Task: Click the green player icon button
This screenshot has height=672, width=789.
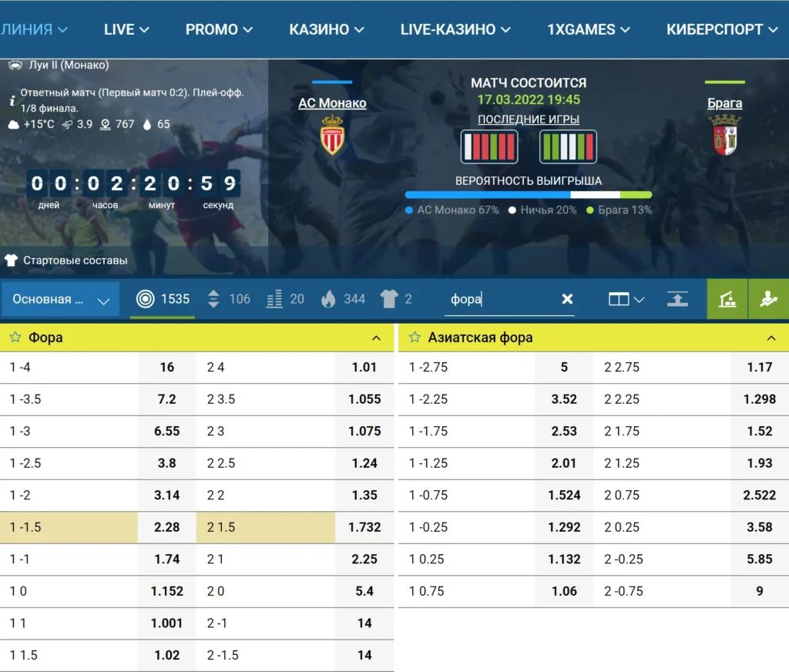Action: pos(769,299)
